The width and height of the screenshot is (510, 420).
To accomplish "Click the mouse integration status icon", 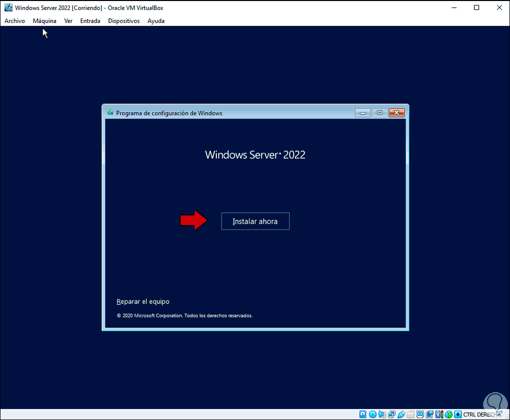I will click(x=448, y=414).
